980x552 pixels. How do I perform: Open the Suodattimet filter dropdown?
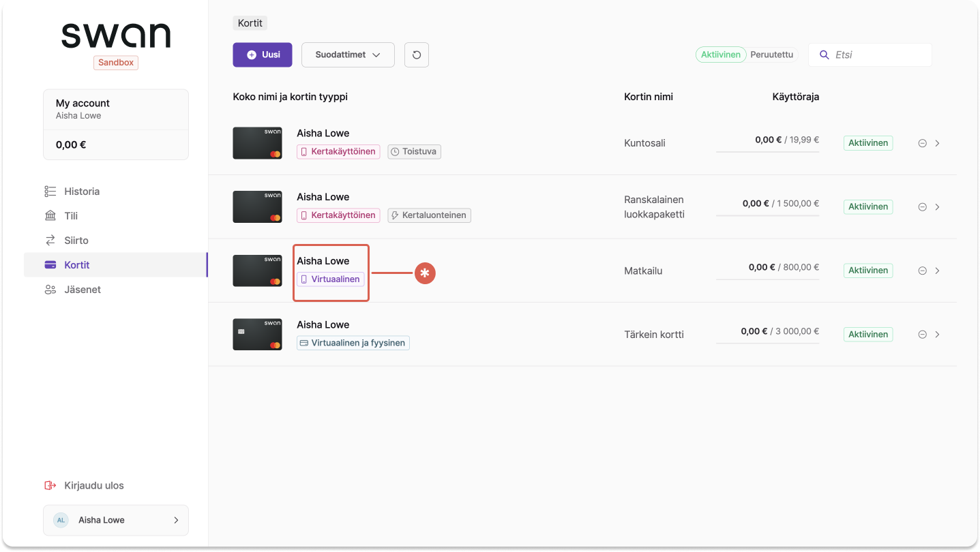coord(348,55)
